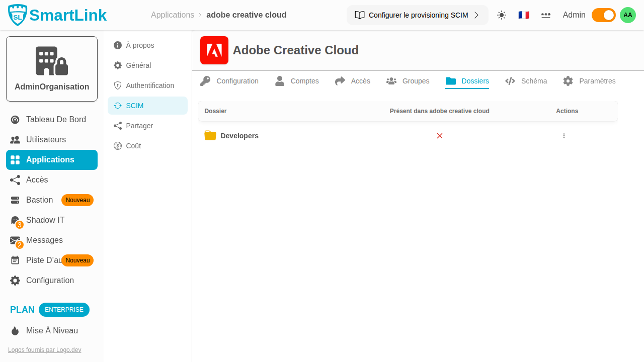Click the Logo.dev attribution link
This screenshot has height=362, width=644.
pos(44,350)
